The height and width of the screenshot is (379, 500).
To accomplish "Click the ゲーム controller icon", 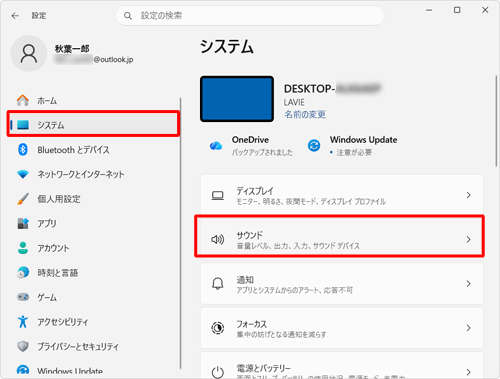I will click(23, 297).
